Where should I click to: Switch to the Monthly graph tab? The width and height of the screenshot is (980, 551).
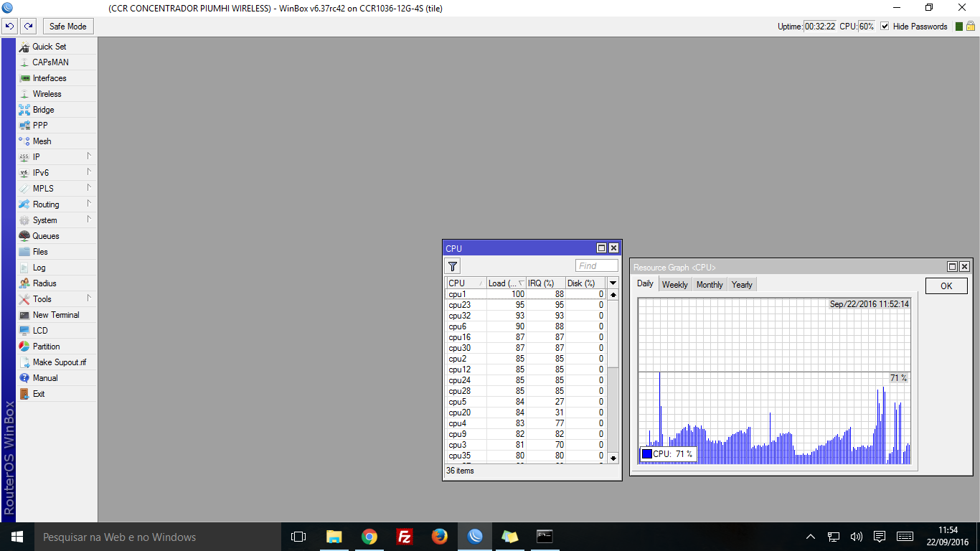click(x=710, y=285)
